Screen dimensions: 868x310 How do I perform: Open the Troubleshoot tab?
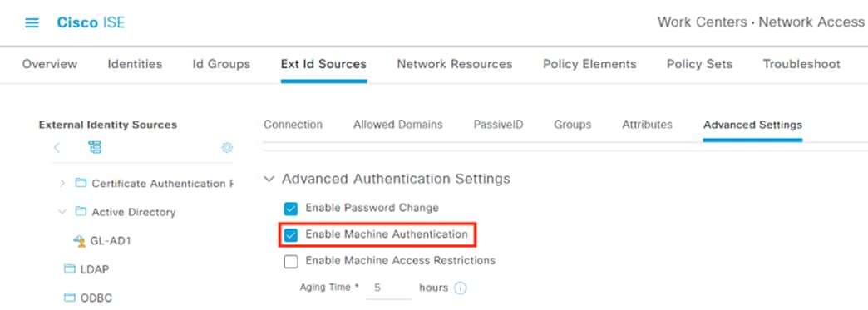click(x=801, y=64)
